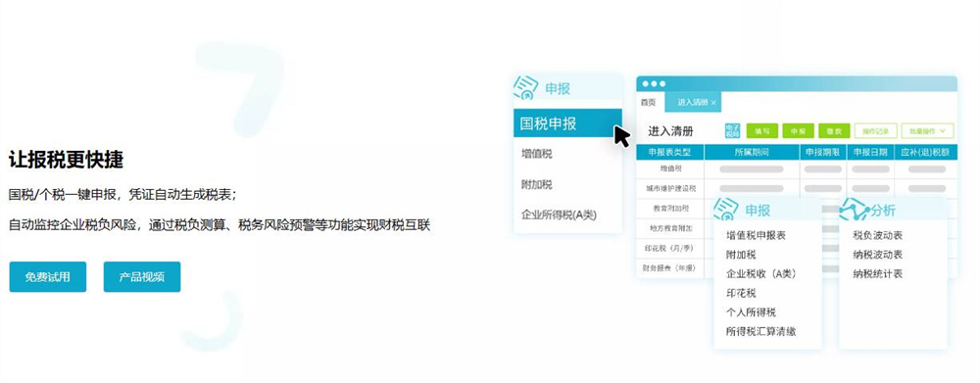The width and height of the screenshot is (980, 383).
Task: Select the 国税申报 menu item
Action: (567, 123)
